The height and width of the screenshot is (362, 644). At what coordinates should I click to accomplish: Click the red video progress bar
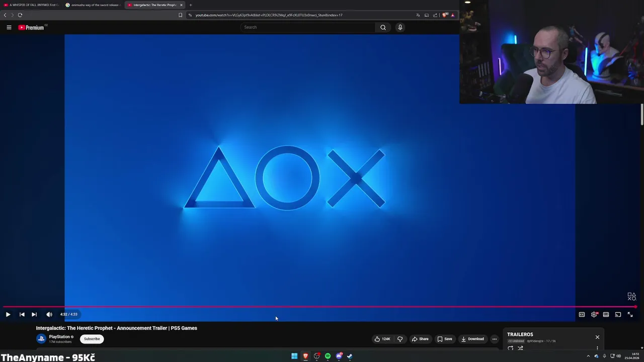point(319,306)
